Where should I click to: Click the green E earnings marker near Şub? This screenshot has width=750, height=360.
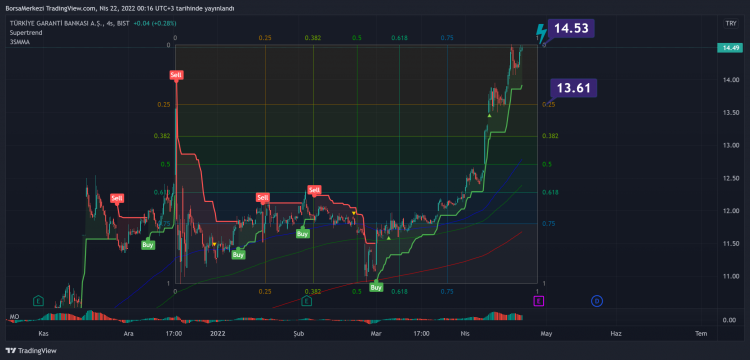[x=307, y=301]
